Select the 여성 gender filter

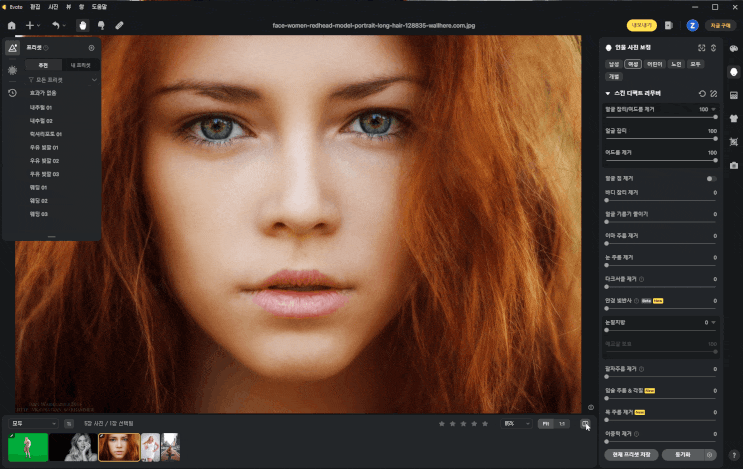pos(633,64)
